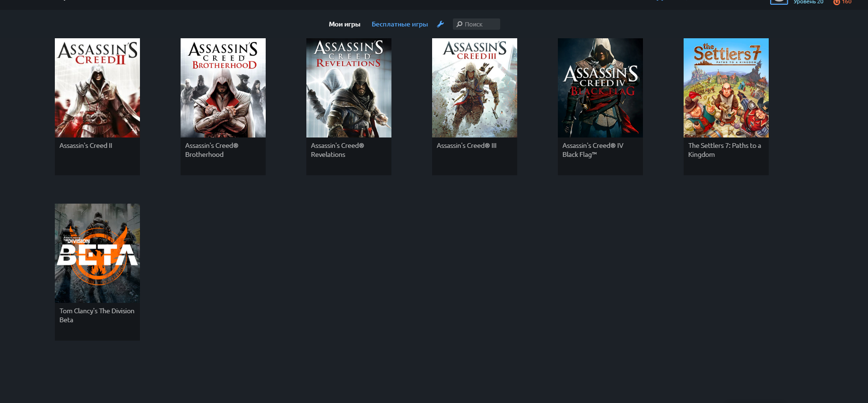Click the "Assassin's Creed® III" title text
Screen dimensions: 868x403
pyautogui.click(x=467, y=146)
